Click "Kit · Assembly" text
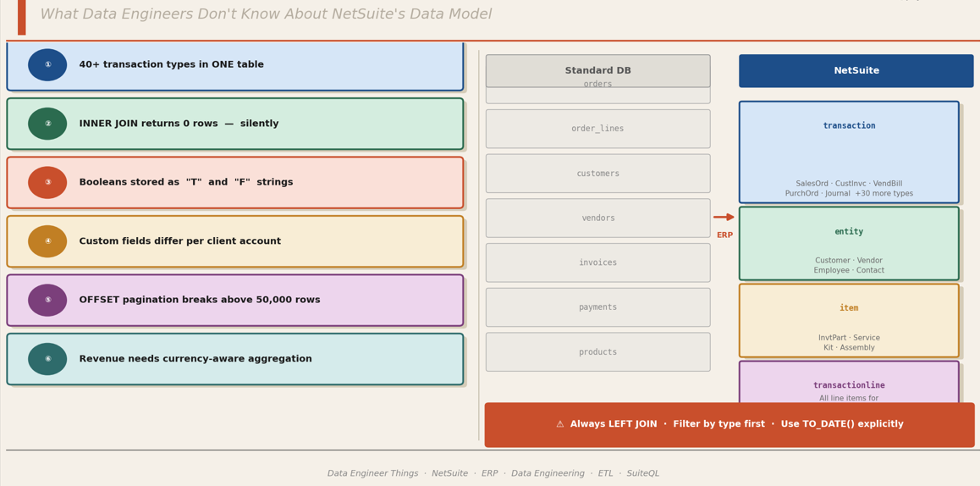The image size is (980, 486). [x=849, y=348]
